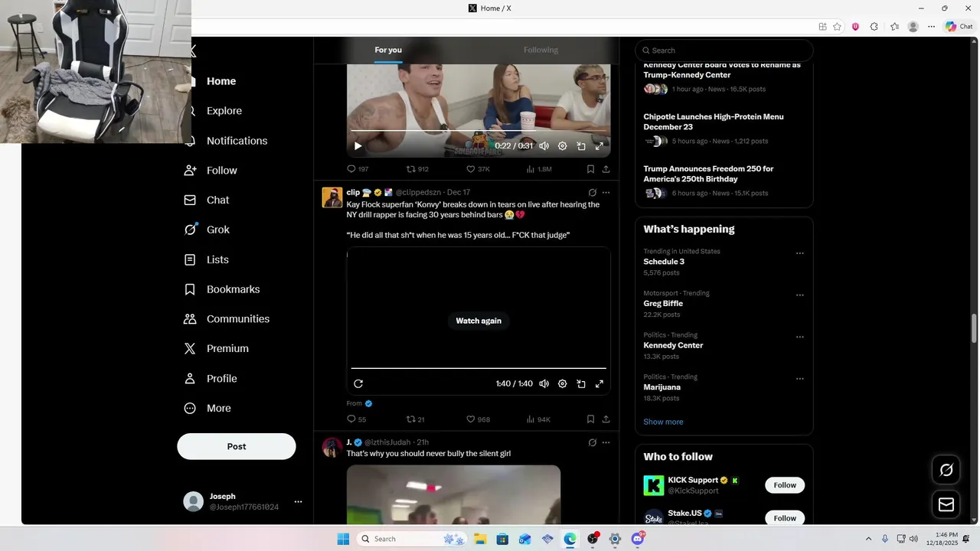Open Windows Start menu on taskbar
The width and height of the screenshot is (980, 551).
pyautogui.click(x=342, y=539)
